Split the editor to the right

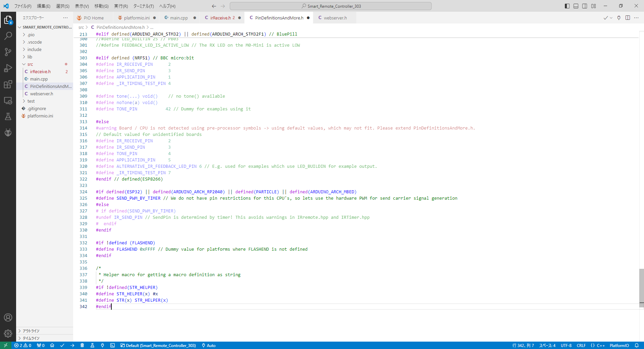628,18
